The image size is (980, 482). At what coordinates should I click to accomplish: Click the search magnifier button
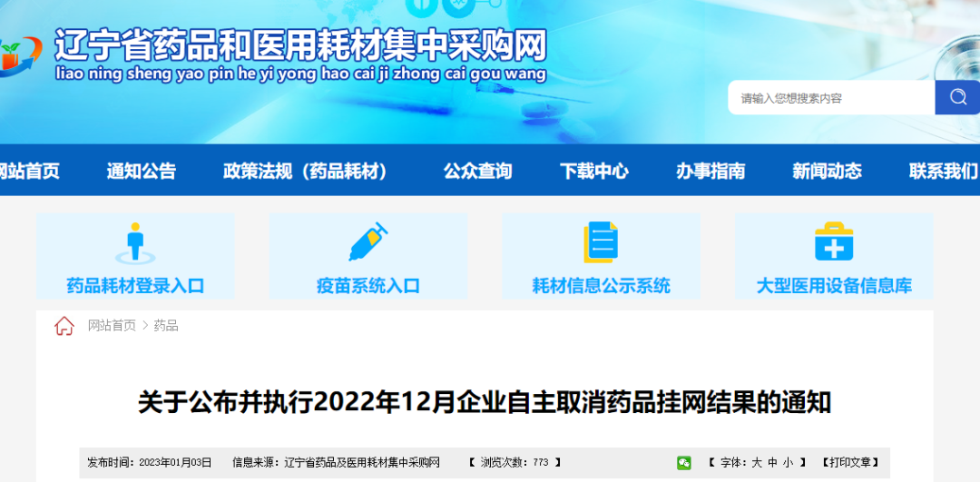pos(957,97)
